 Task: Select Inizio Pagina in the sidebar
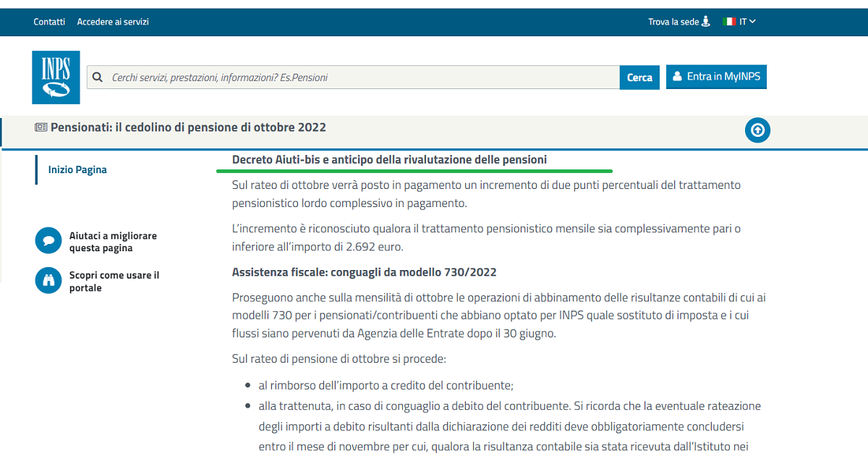(x=77, y=169)
